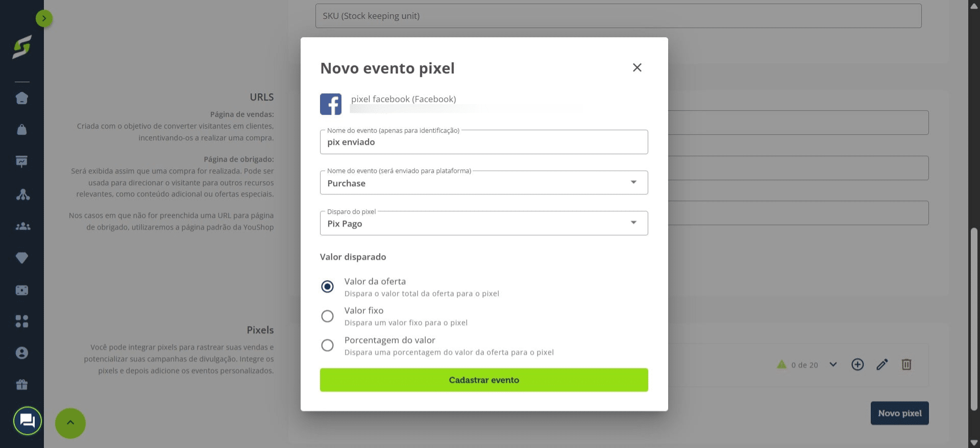
Task: Open the home icon in sidebar
Action: [x=22, y=98]
